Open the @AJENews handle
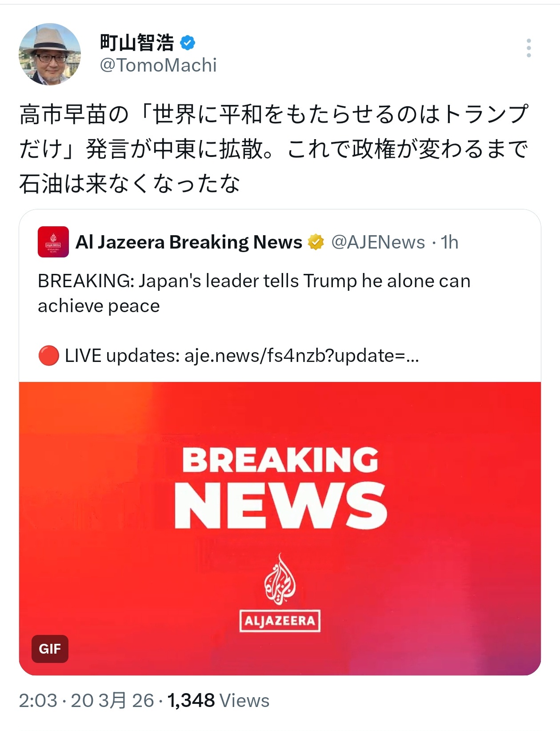Screen dimensions: 560x731 [x=378, y=242]
